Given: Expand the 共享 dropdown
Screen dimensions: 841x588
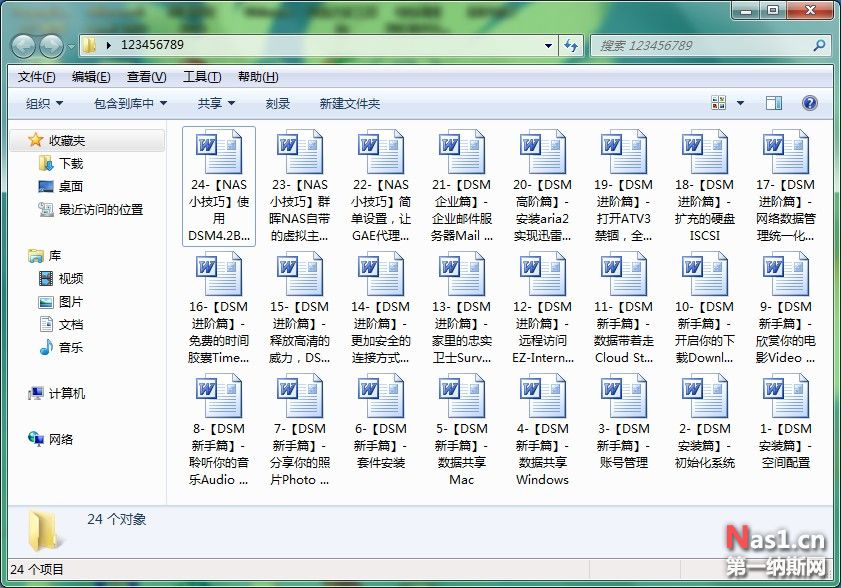Looking at the screenshot, I should tap(216, 104).
